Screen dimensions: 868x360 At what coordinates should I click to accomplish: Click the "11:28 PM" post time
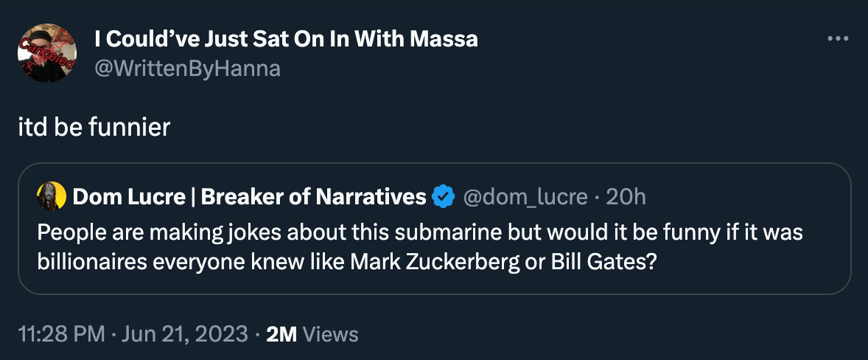coord(62,334)
